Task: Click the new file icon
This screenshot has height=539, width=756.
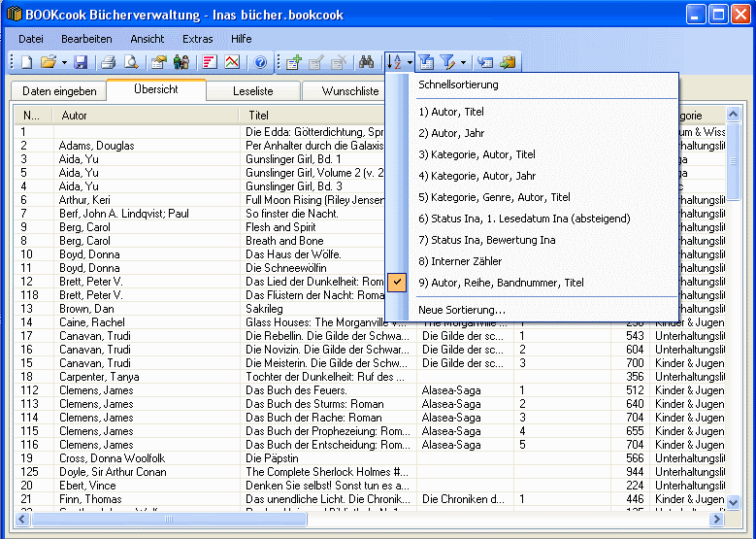Action: click(x=26, y=63)
